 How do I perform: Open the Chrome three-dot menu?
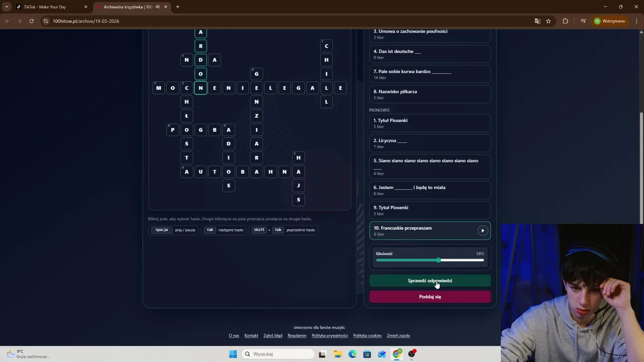coord(636,21)
